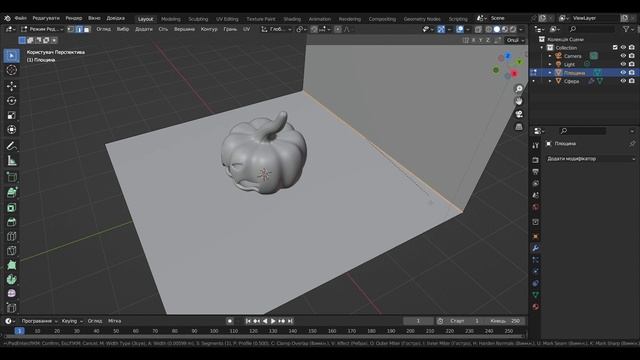The height and width of the screenshot is (360, 640).
Task: Click the viewport zoom magnifier icon
Action: click(x=519, y=89)
